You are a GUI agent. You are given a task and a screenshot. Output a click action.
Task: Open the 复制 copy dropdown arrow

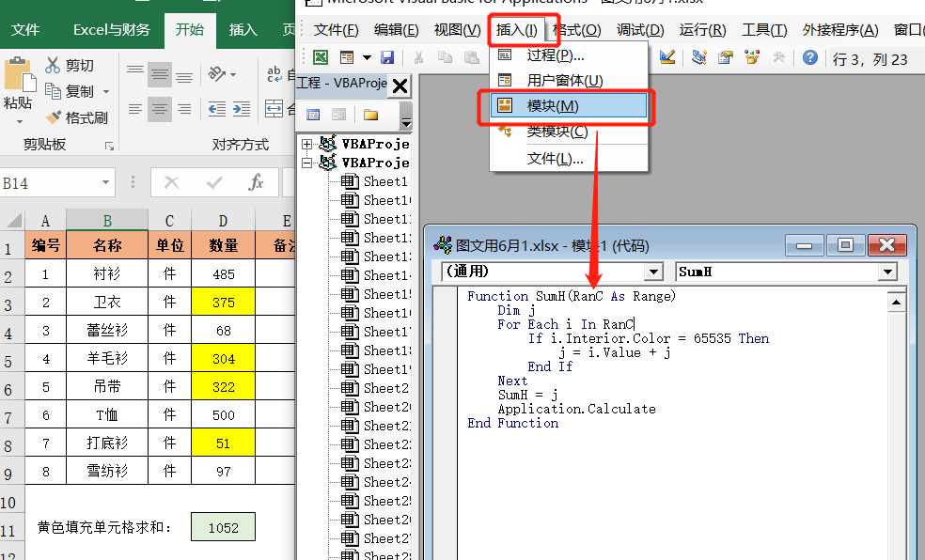(x=106, y=92)
